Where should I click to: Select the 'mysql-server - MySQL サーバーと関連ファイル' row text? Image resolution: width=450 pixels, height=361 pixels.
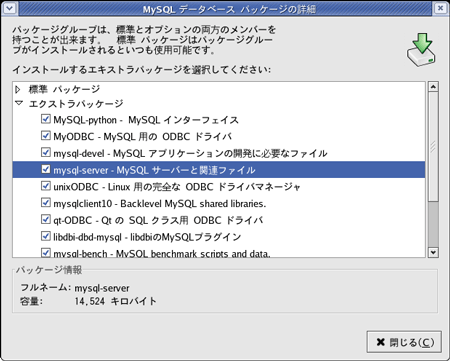pyautogui.click(x=154, y=170)
